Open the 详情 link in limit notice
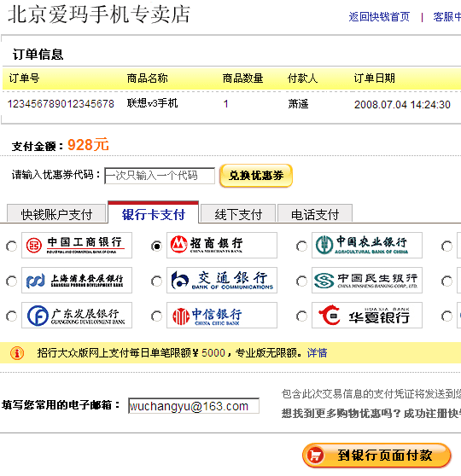 tap(317, 353)
